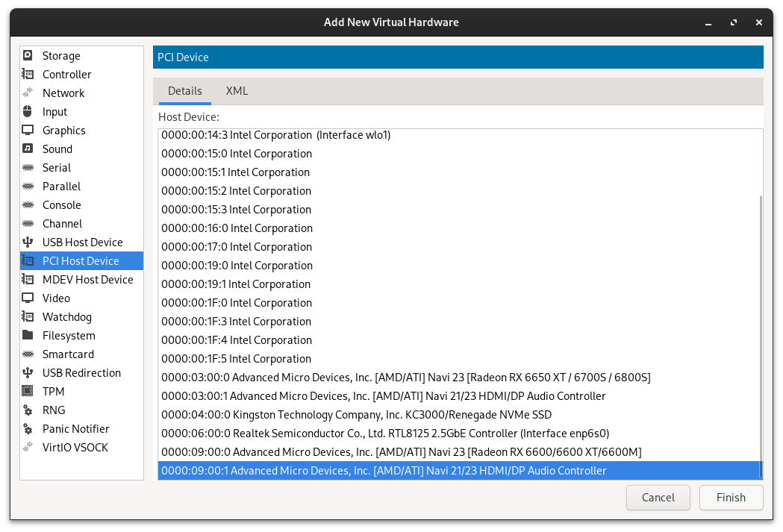
Task: Select Watchdog hardware type label
Action: (x=67, y=317)
